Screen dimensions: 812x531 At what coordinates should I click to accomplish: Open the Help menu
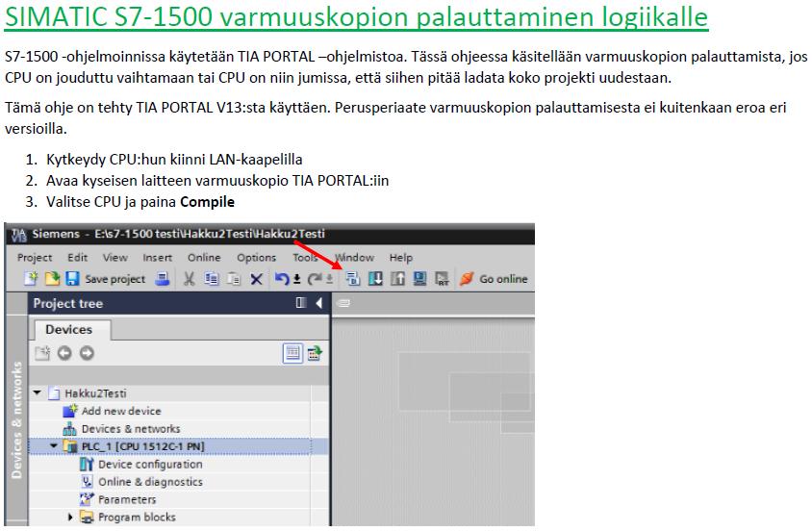pyautogui.click(x=401, y=257)
